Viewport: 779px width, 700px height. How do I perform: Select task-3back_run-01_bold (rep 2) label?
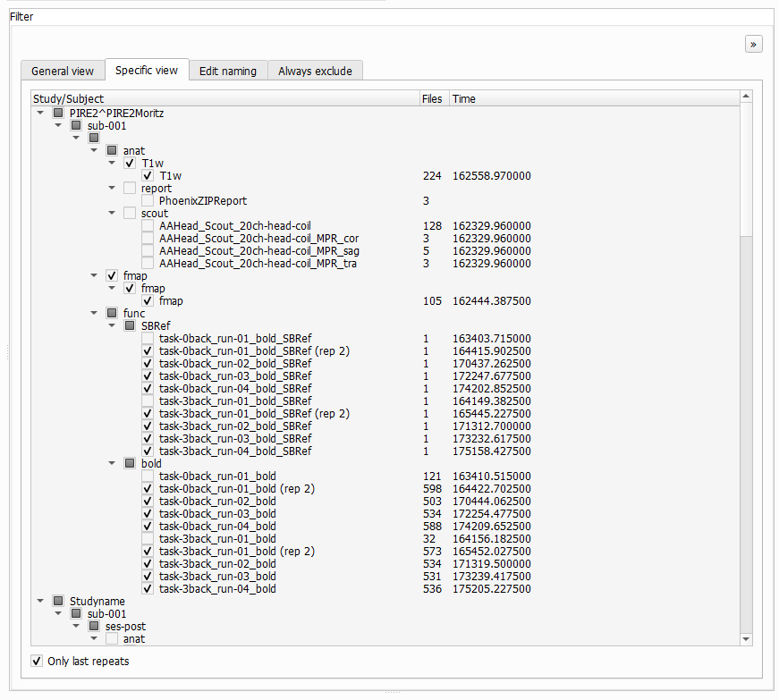[x=236, y=551]
